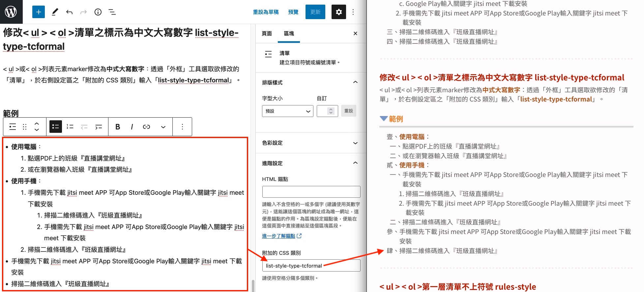The width and height of the screenshot is (644, 292).
Task: Open the 進一步了解錨點 link
Action: point(282,236)
